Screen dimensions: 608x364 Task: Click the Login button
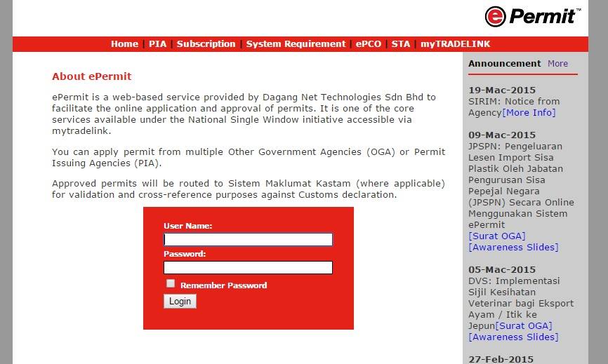[180, 302]
